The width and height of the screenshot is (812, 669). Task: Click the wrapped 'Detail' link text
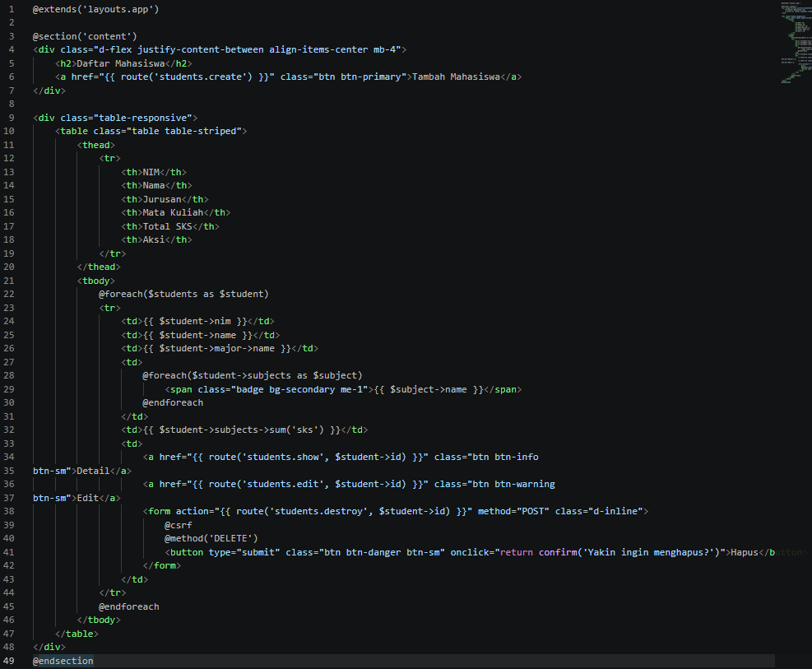(x=93, y=472)
